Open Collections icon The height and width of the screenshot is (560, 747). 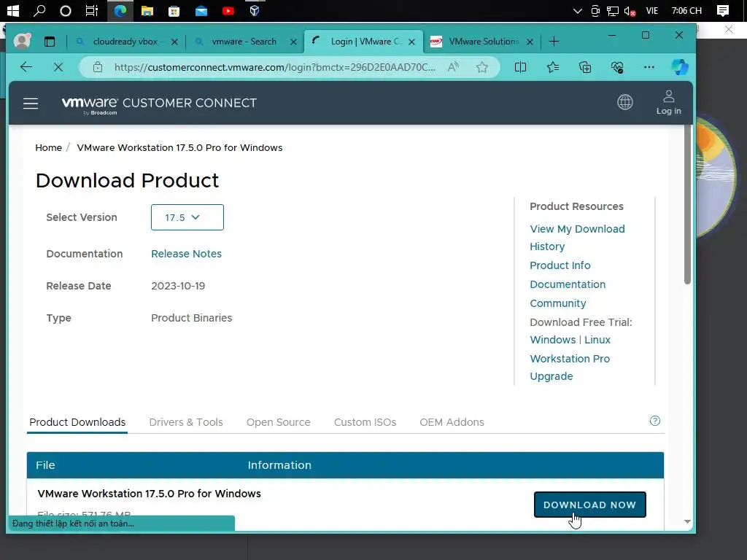coord(585,67)
